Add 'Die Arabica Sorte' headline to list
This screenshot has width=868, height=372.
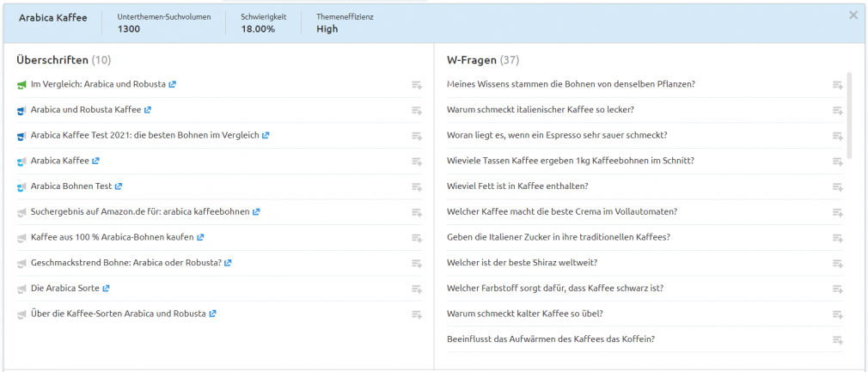point(417,289)
